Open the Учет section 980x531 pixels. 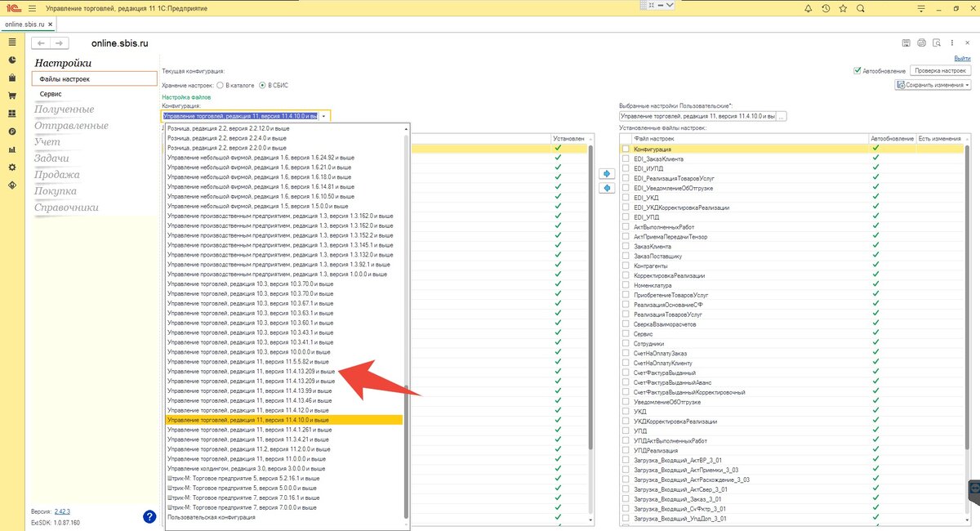pyautogui.click(x=47, y=142)
